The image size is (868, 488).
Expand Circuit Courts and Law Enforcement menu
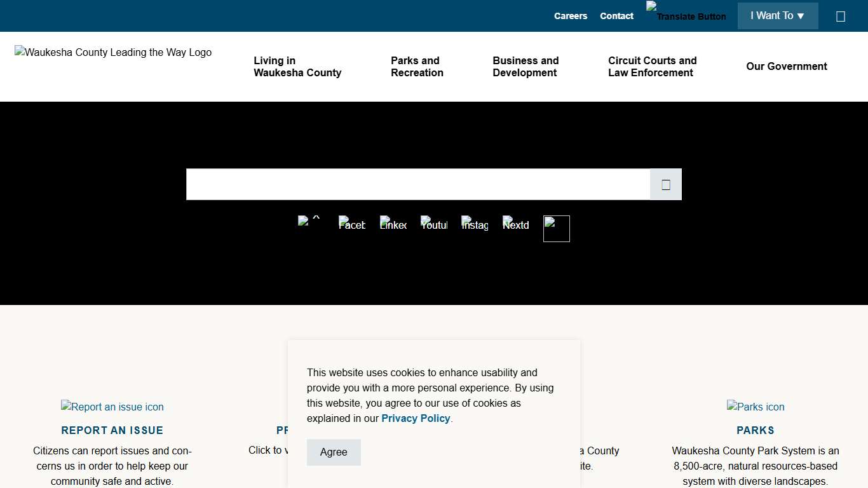coord(652,67)
